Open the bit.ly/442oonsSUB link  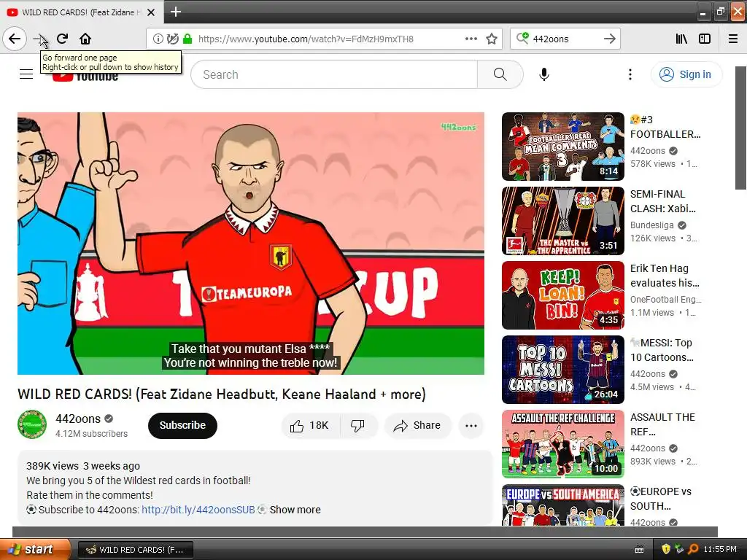pyautogui.click(x=198, y=510)
